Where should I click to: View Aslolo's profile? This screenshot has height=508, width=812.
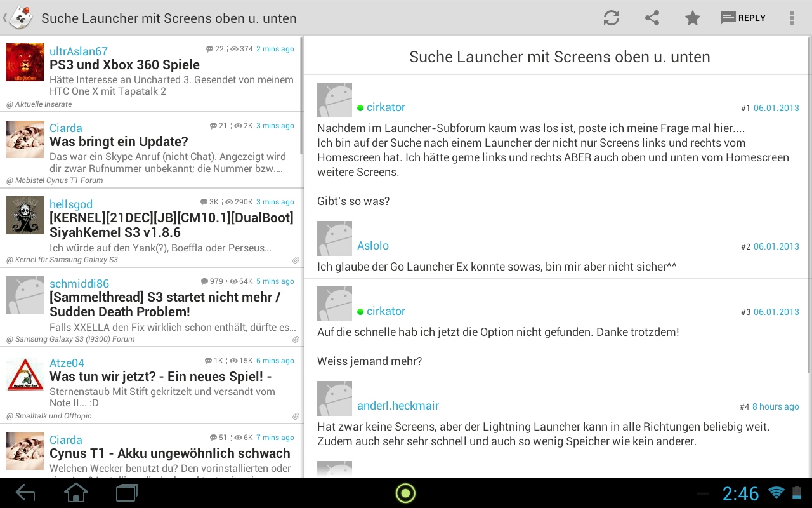pos(373,246)
